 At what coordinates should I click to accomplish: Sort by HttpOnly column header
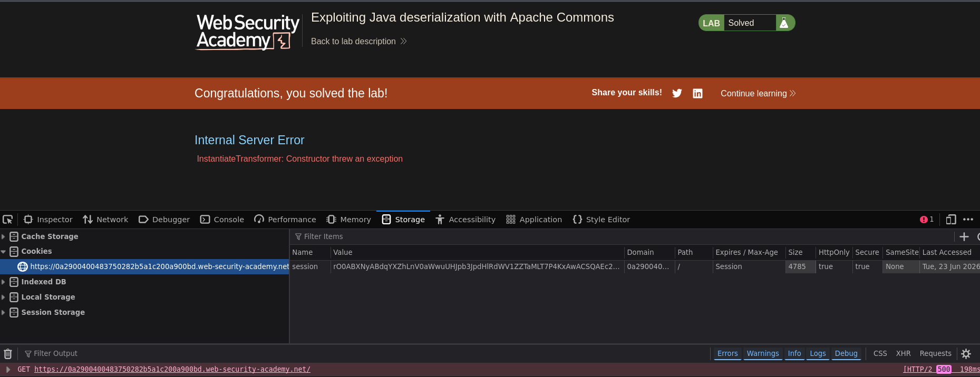tap(834, 253)
